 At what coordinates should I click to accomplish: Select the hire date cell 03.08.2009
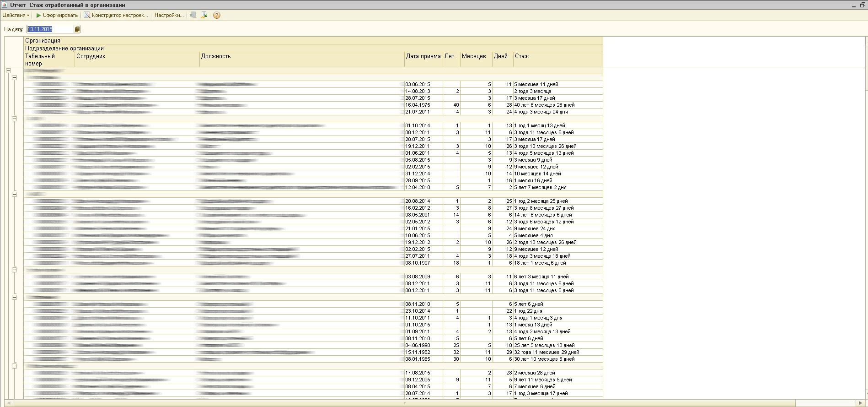pyautogui.click(x=423, y=277)
